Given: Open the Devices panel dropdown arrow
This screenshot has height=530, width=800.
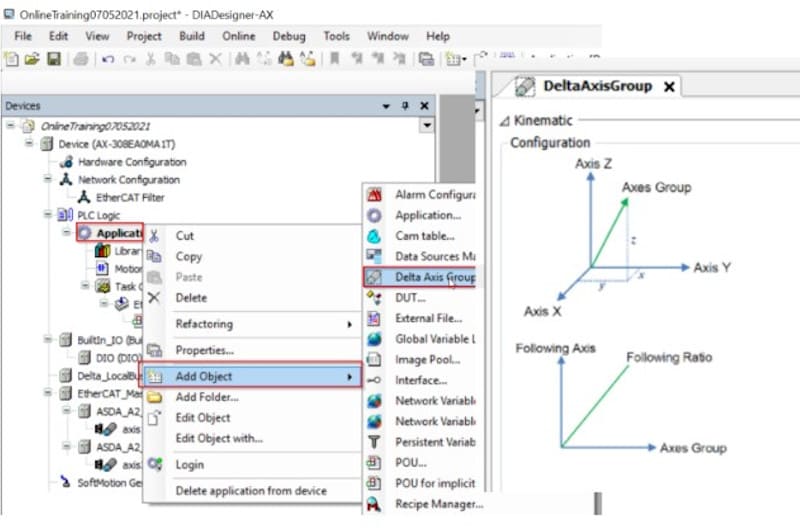Looking at the screenshot, I should (x=387, y=106).
